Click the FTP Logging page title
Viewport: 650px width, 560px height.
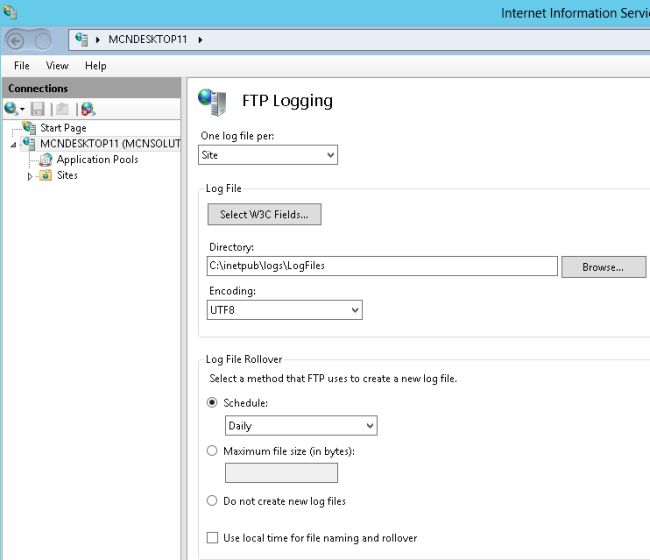(287, 101)
